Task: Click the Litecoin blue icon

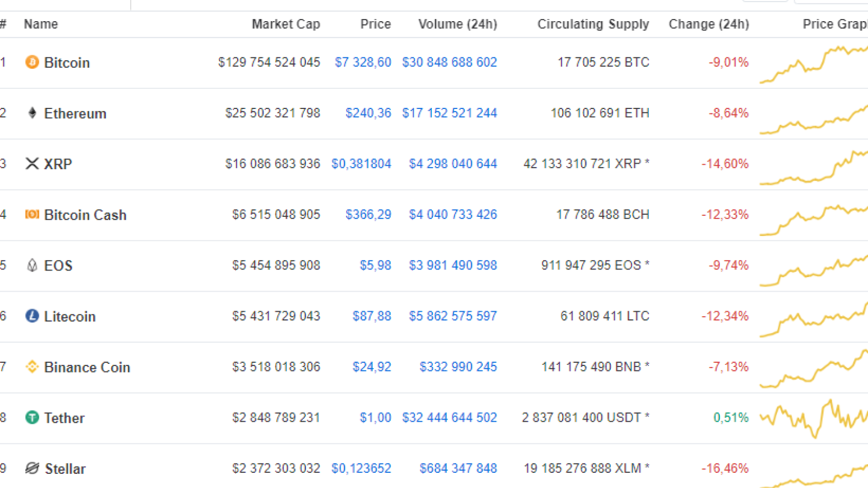Action: pyautogui.click(x=32, y=316)
